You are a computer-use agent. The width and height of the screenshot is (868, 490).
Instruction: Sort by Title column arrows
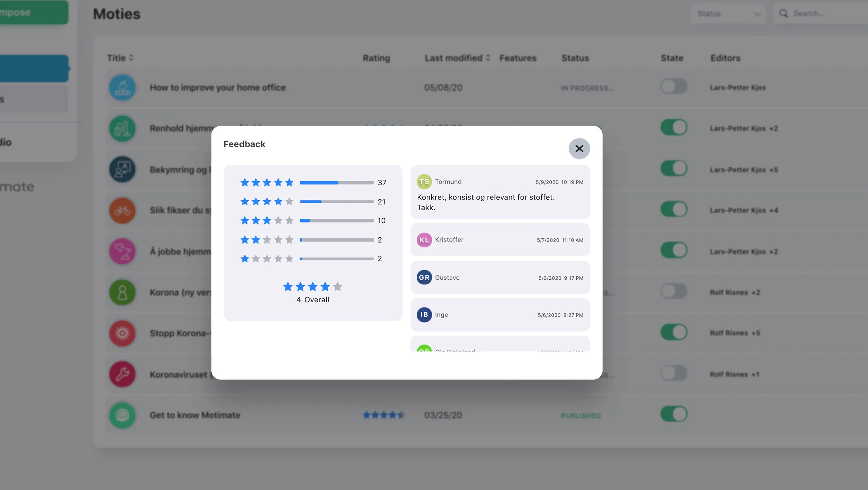coord(131,58)
